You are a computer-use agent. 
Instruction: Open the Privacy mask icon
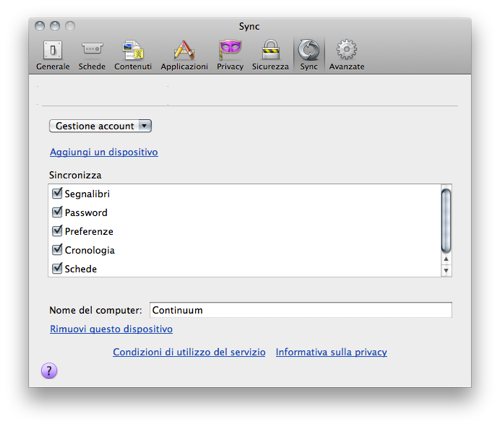click(x=230, y=50)
